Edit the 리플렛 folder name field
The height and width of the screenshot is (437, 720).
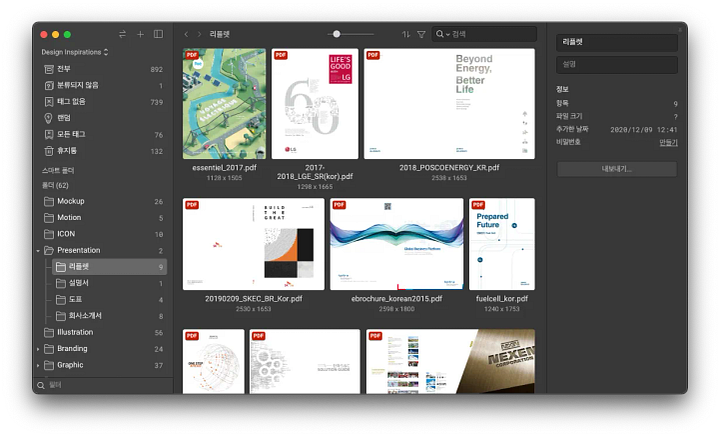click(617, 42)
